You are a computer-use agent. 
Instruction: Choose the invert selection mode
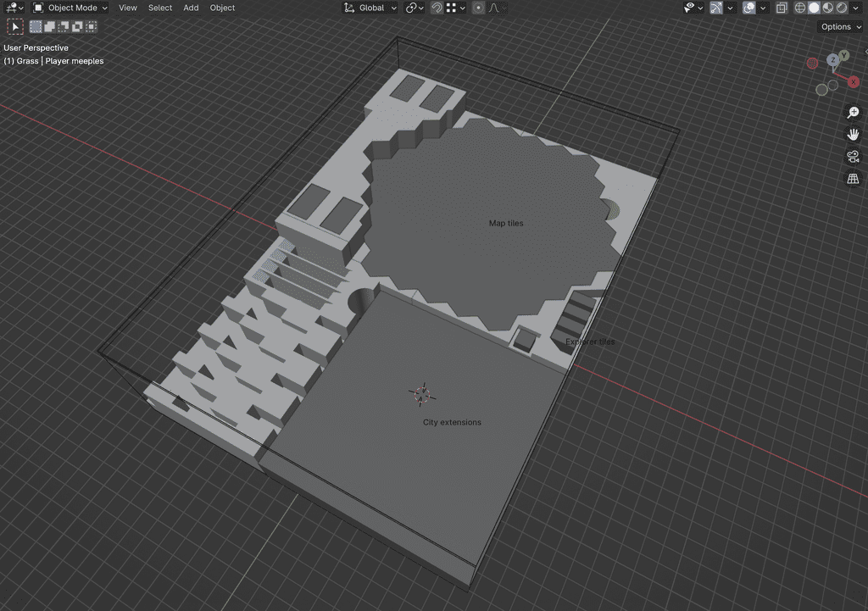[77, 26]
